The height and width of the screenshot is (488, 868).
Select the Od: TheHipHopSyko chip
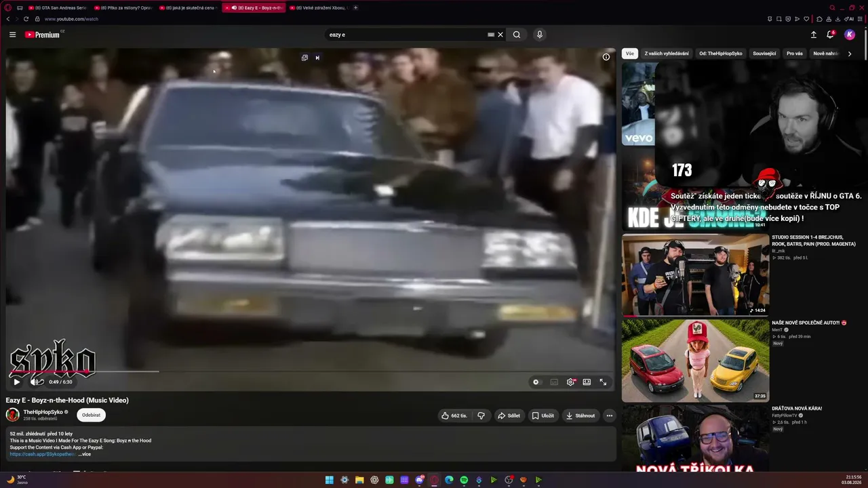coord(721,54)
